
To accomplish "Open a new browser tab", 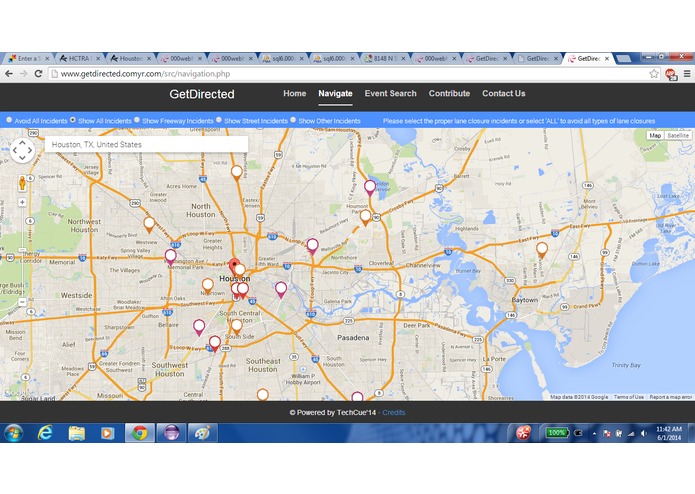I will point(623,59).
